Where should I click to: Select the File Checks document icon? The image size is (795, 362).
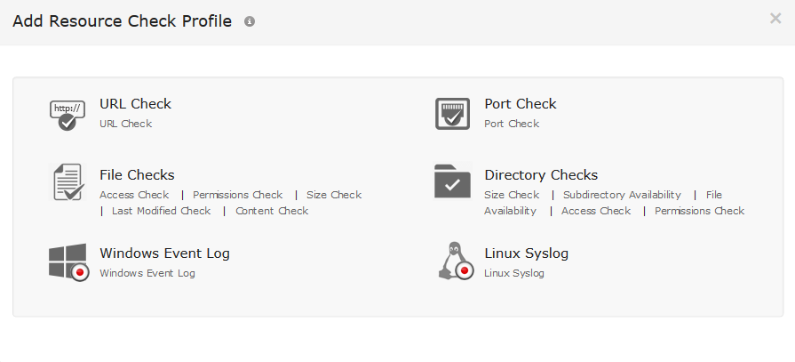68,182
